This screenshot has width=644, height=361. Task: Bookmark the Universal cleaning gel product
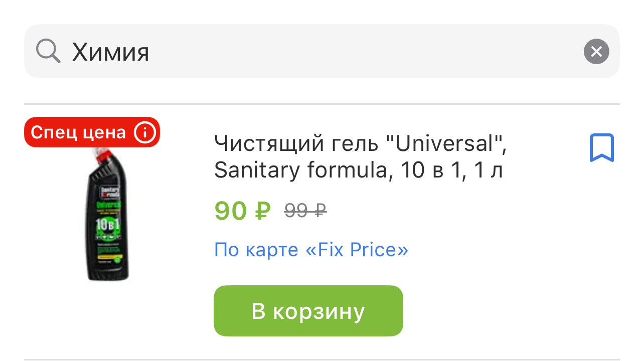(x=601, y=148)
